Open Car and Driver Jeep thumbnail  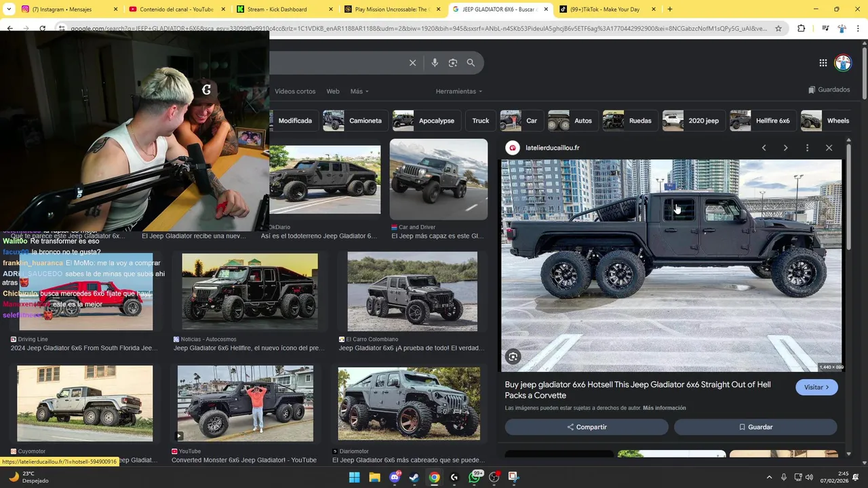pyautogui.click(x=439, y=180)
